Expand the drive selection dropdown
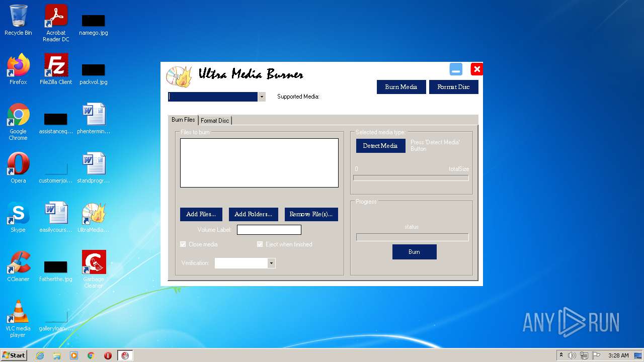Image resolution: width=644 pixels, height=362 pixels. pos(262,97)
